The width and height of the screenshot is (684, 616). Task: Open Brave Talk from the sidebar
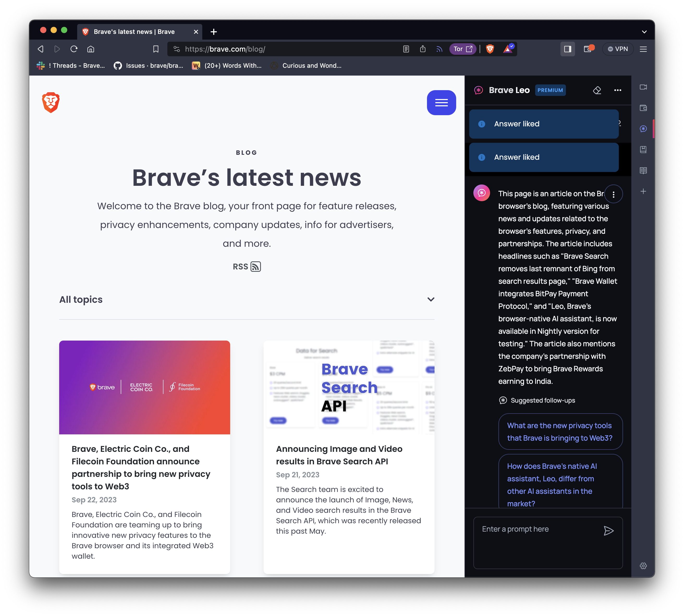pyautogui.click(x=643, y=87)
